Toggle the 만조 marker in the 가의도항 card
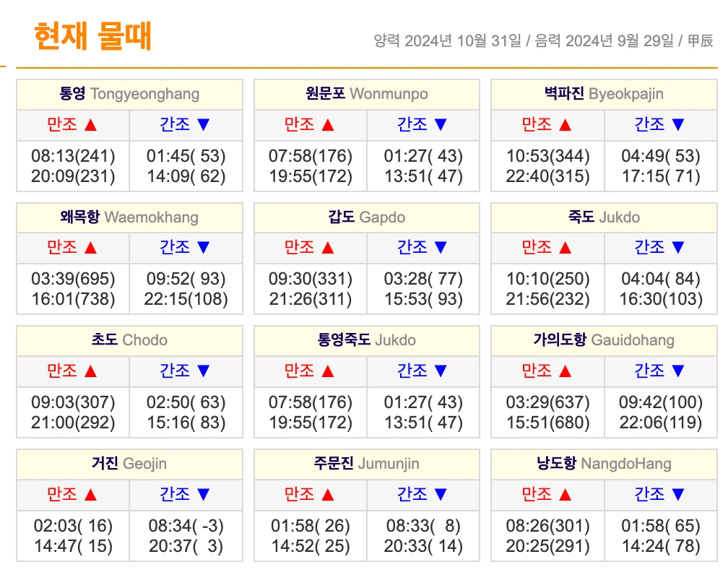Image resolution: width=728 pixels, height=575 pixels. (x=547, y=371)
